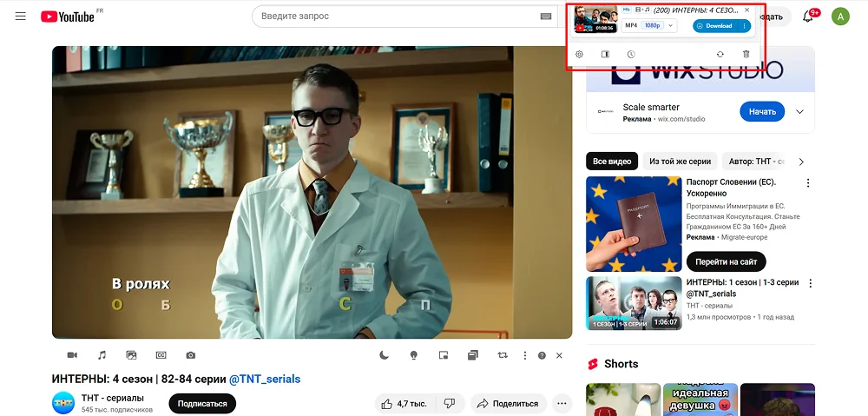868x416 pixels.
Task: Open the Slovenia passport ad thumbnail
Action: pyautogui.click(x=634, y=224)
